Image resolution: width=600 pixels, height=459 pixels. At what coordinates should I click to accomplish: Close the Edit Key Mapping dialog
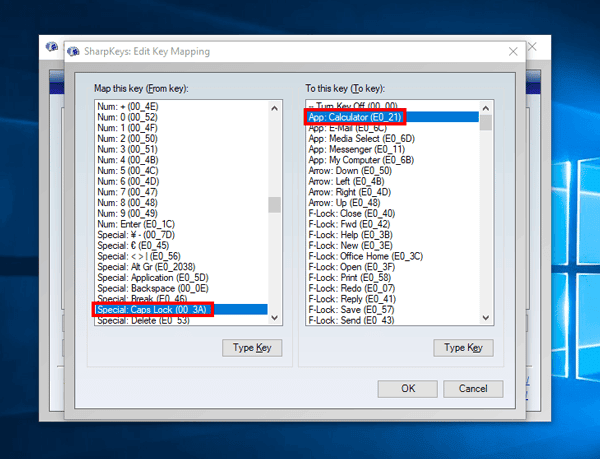tap(513, 52)
